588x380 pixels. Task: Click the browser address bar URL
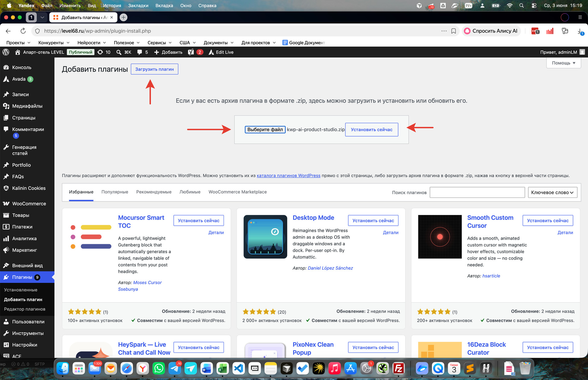point(97,31)
